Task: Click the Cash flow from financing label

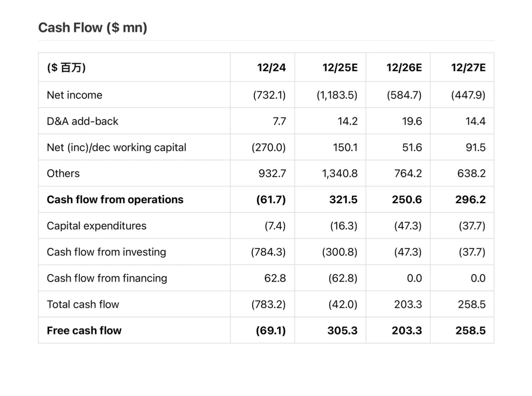Action: [x=107, y=278]
